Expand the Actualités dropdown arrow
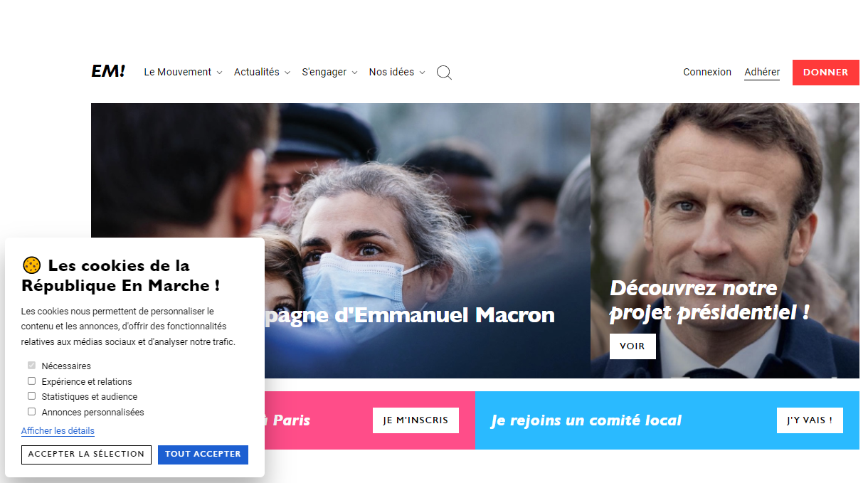Image resolution: width=868 pixels, height=483 pixels. tap(287, 73)
